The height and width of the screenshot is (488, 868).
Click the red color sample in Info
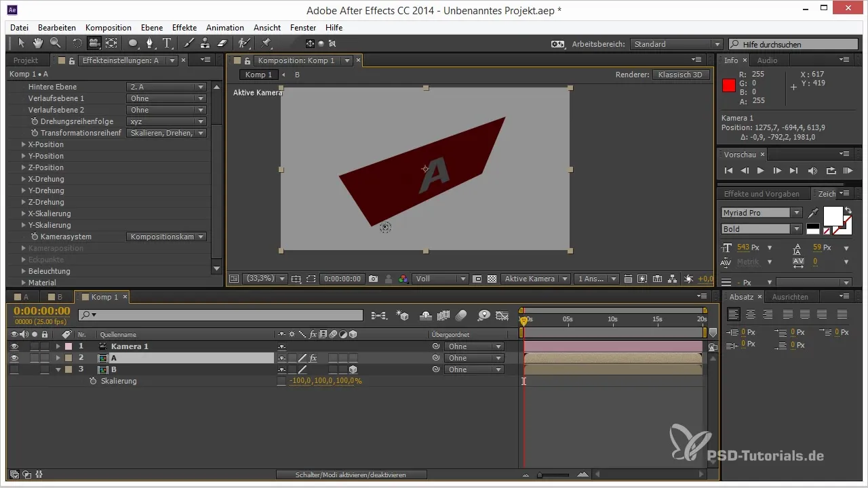tap(729, 86)
